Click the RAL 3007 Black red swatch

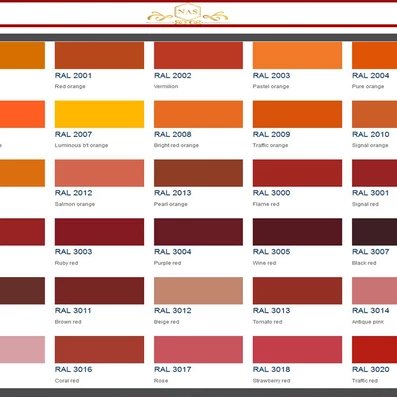374,232
